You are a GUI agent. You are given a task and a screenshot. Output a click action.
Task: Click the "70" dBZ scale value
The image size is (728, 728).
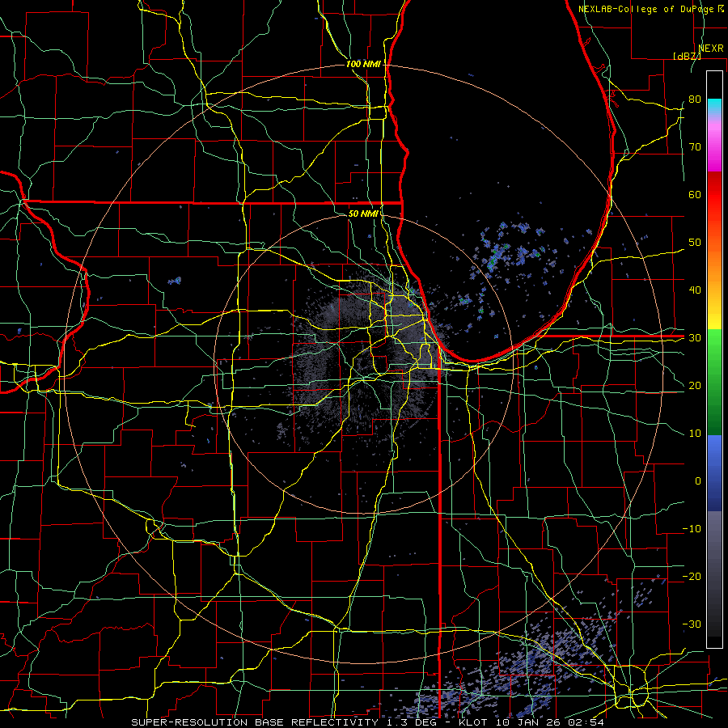(x=695, y=147)
